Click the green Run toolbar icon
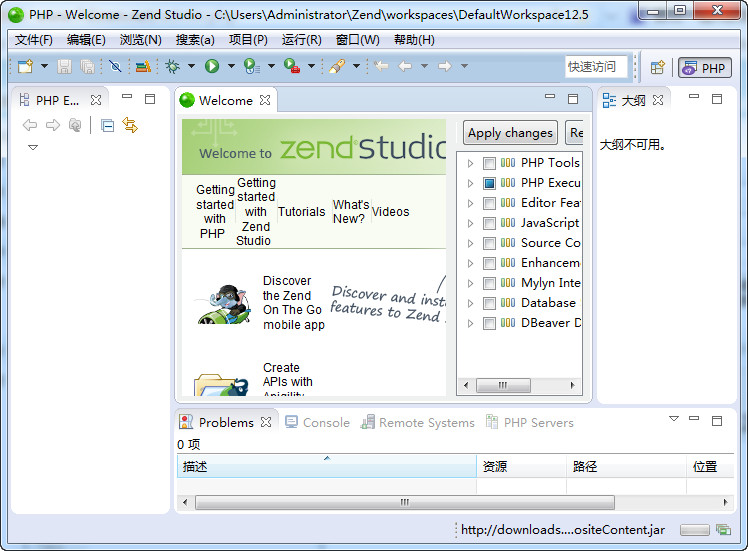Screen dimensions: 748x551 [212, 66]
